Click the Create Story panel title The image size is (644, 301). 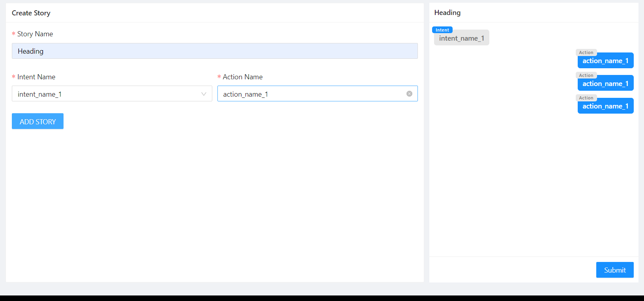tap(31, 13)
